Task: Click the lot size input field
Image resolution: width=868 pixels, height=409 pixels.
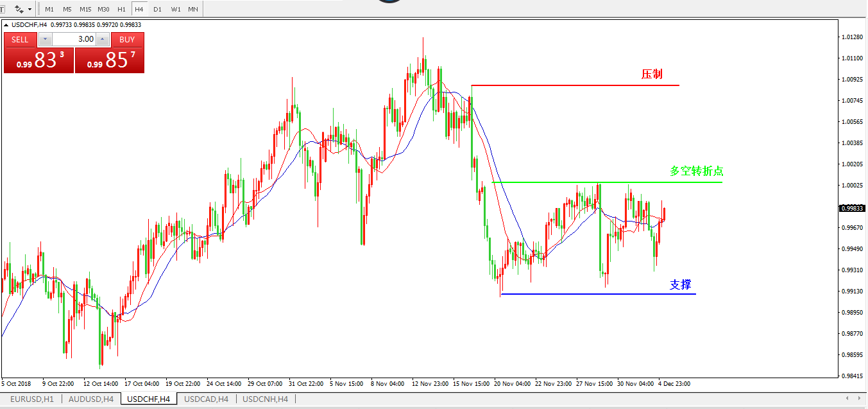Action: [73, 39]
